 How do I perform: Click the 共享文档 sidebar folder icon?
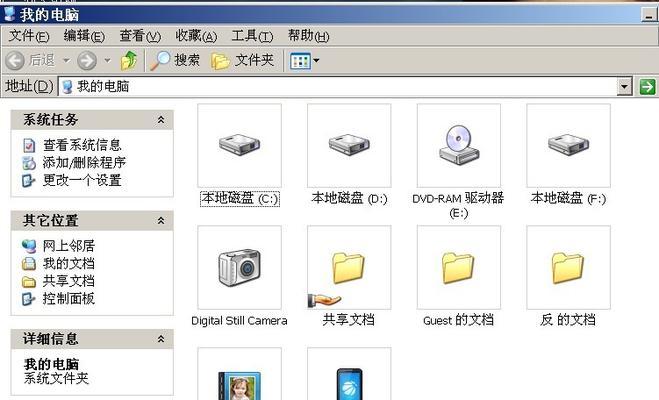pos(29,282)
